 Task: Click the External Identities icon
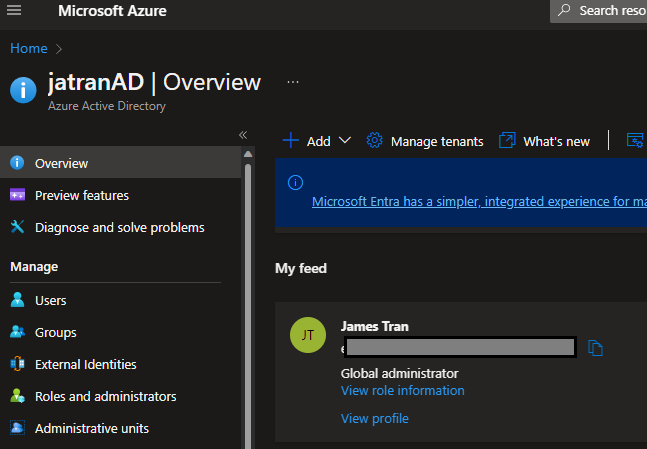point(17,364)
